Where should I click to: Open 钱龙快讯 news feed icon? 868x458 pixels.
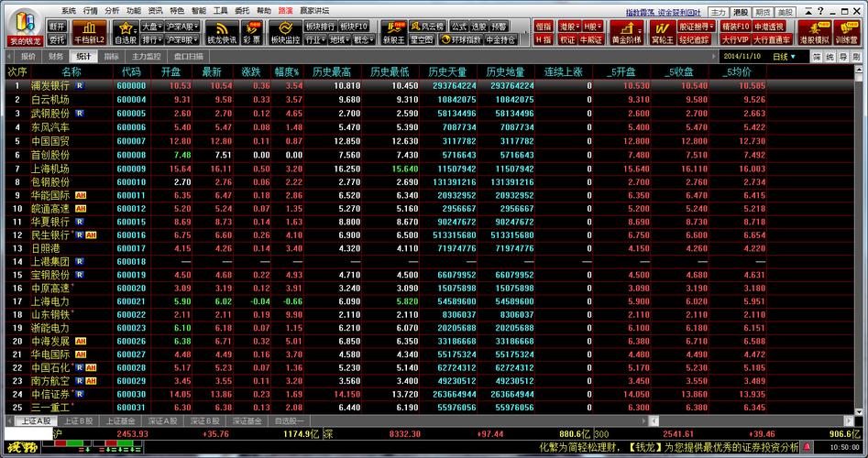(x=222, y=34)
